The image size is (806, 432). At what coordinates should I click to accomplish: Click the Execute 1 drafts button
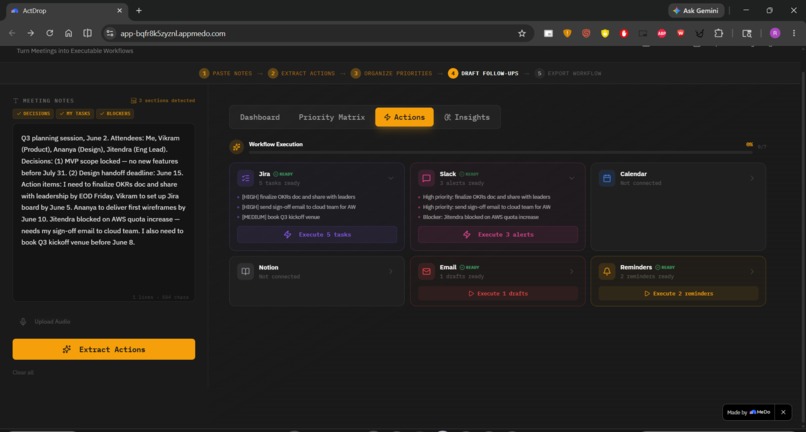coord(498,294)
